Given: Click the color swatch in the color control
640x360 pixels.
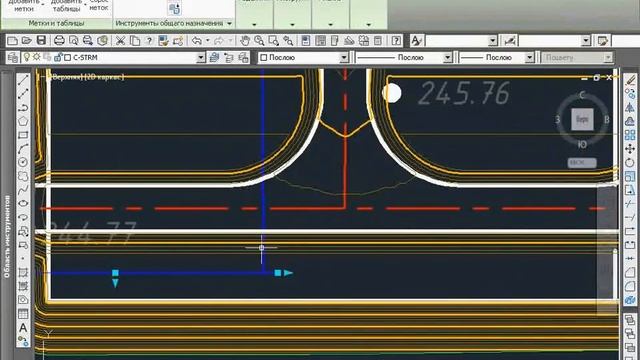Looking at the screenshot, I should [x=264, y=58].
